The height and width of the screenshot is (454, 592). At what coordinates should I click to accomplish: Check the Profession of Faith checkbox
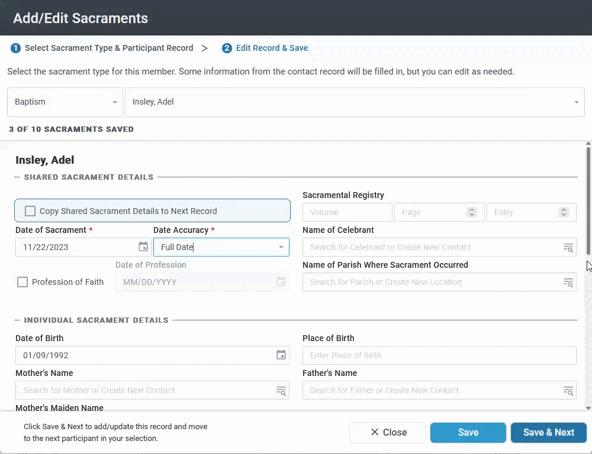22,282
